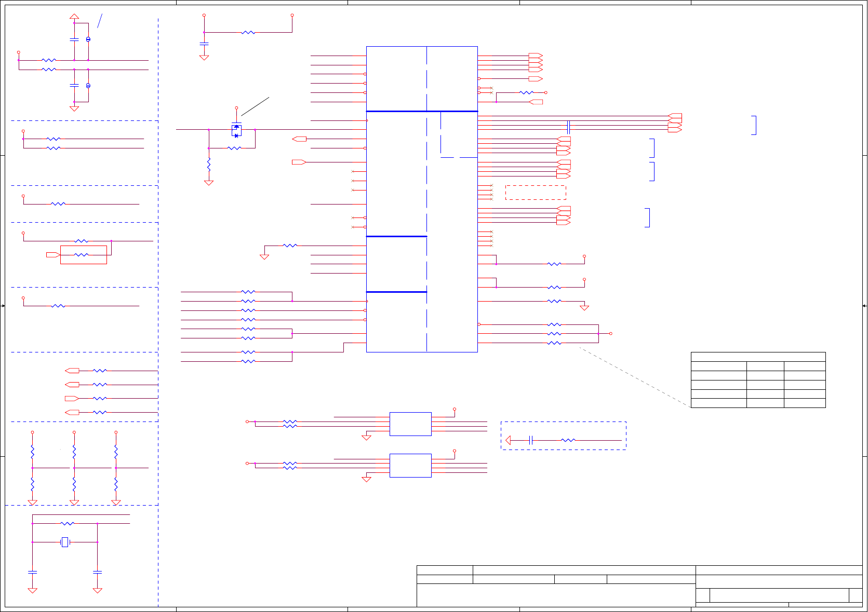Click the left-pointing output port left of the main IC
The image size is (868, 612).
point(299,139)
